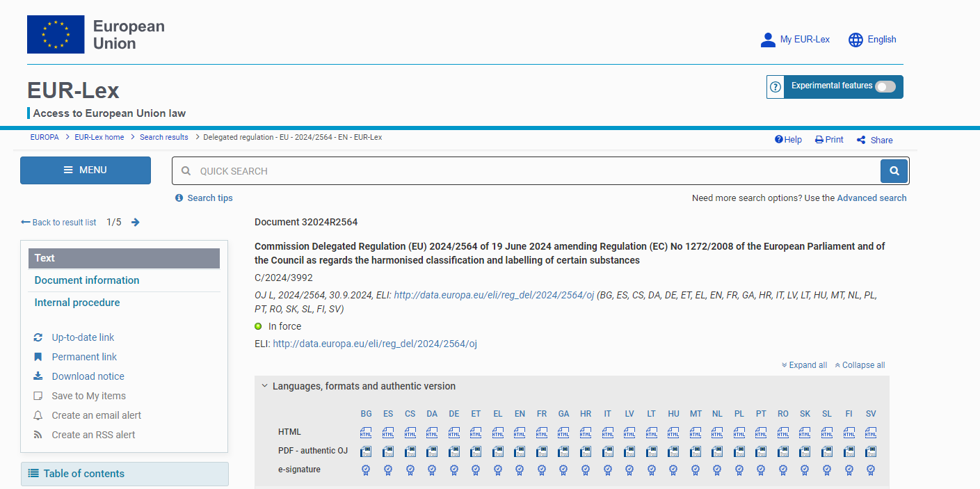Collapse all document sections
980x489 pixels.
coord(860,365)
